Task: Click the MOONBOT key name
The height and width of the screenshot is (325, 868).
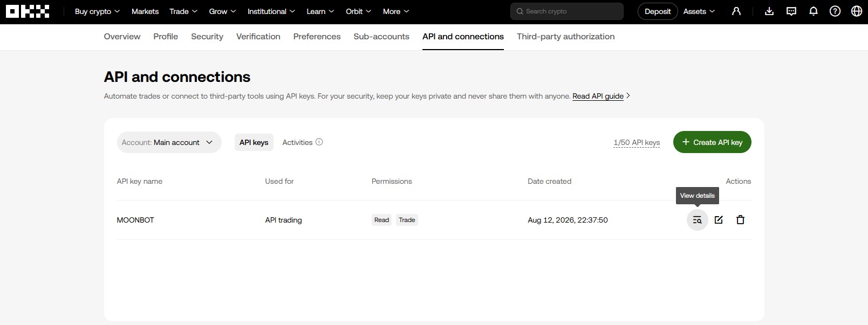Action: tap(135, 220)
